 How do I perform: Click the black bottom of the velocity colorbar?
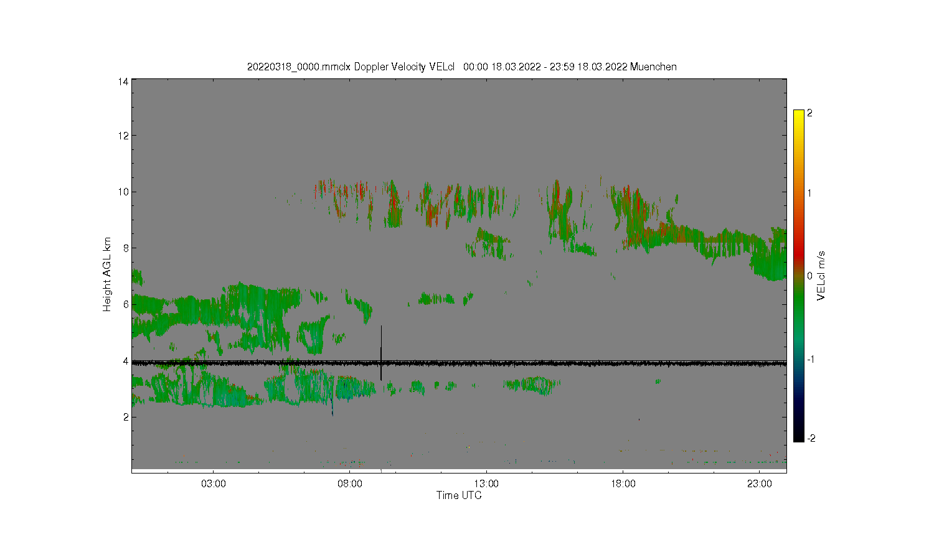point(799,436)
